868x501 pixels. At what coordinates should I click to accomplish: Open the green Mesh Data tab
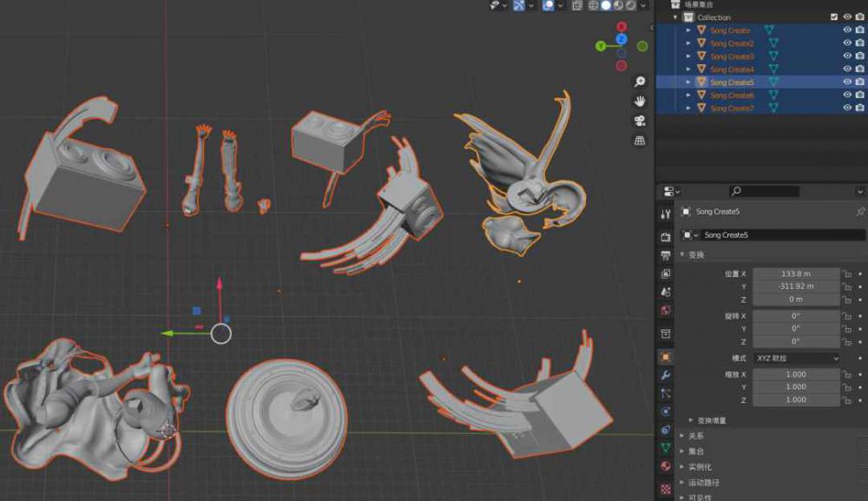pyautogui.click(x=666, y=448)
